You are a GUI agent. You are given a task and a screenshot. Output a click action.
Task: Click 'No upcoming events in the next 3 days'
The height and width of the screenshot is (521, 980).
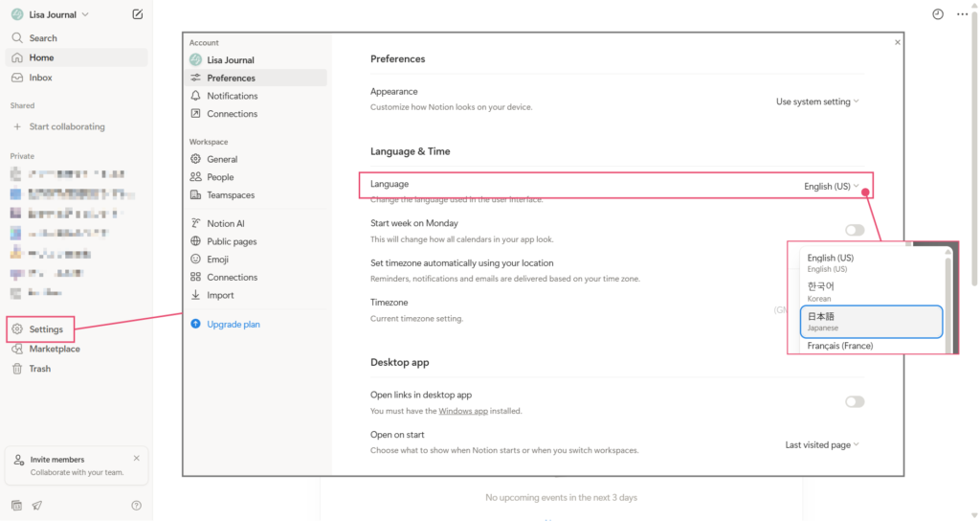(561, 498)
